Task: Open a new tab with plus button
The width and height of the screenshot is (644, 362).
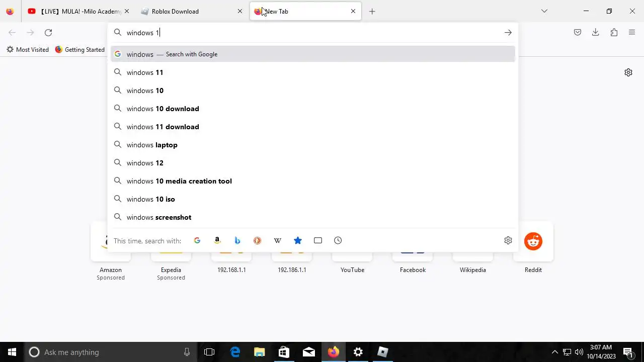Action: click(372, 11)
